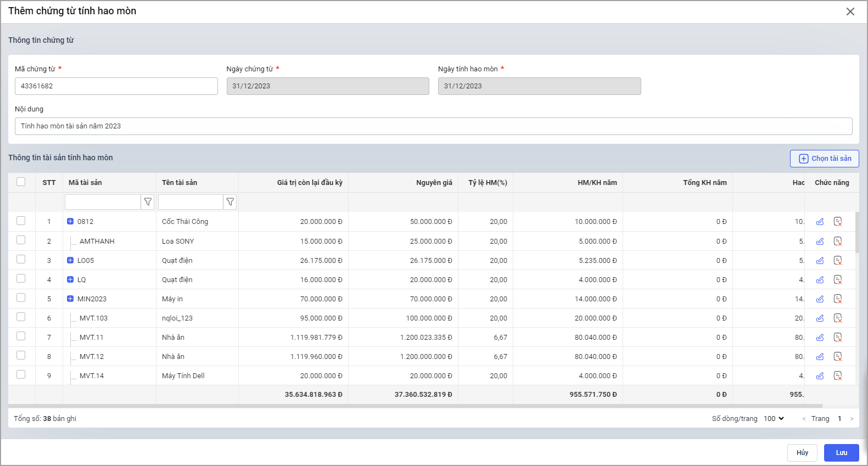Click filter icon for Mã tài sản column

point(148,202)
